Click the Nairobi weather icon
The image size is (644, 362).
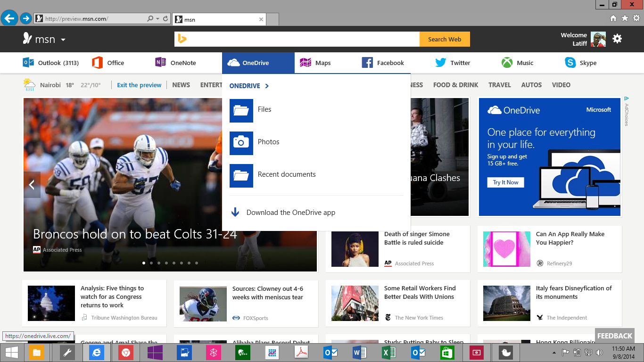(29, 85)
